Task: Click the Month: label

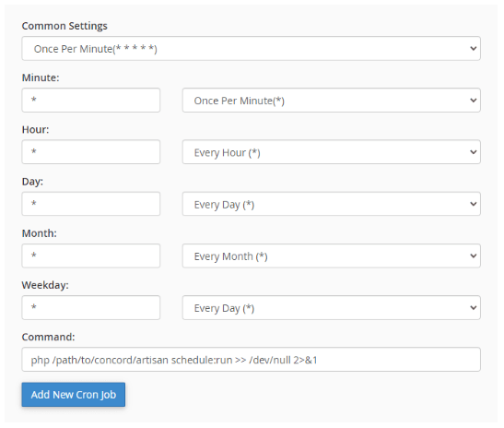Action: (40, 233)
